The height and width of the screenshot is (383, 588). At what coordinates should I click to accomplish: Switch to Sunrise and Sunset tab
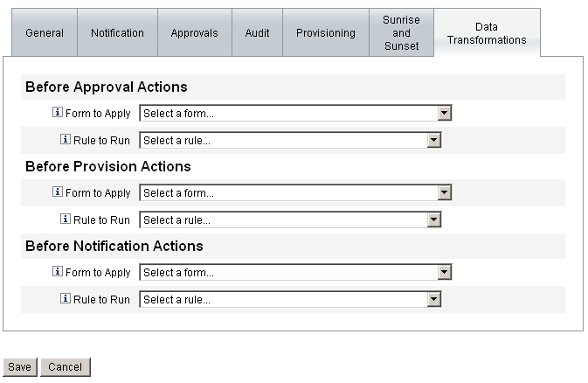[x=401, y=33]
